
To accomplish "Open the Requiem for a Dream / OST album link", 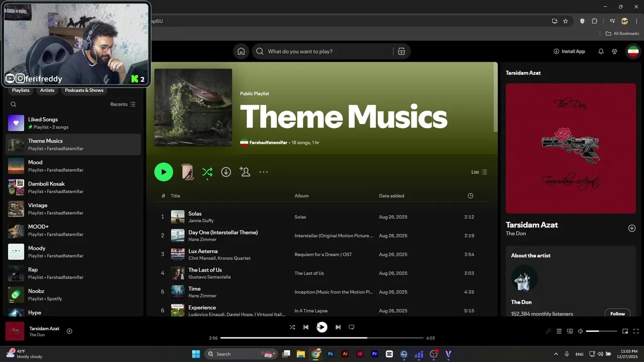I will 323,254.
